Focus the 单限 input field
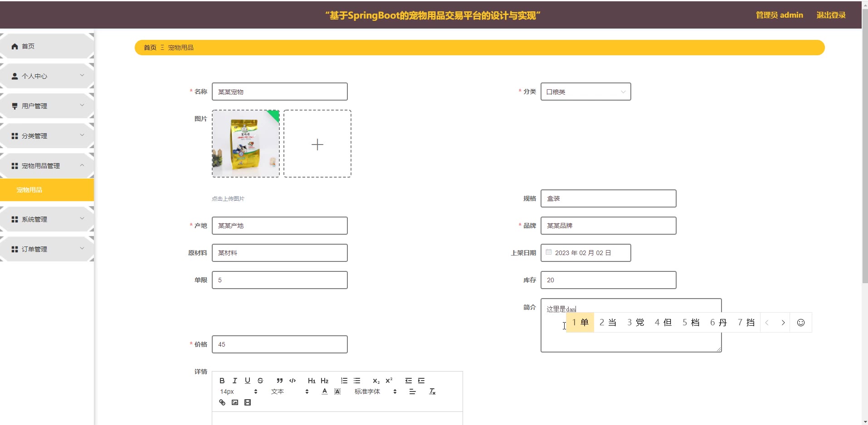The image size is (868, 425). [x=280, y=280]
